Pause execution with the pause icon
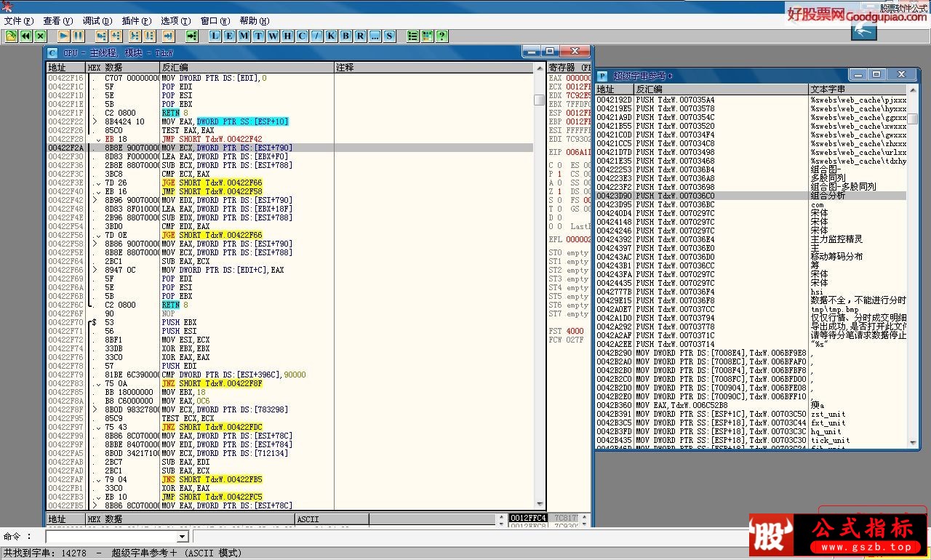The height and width of the screenshot is (560, 931). tap(78, 36)
